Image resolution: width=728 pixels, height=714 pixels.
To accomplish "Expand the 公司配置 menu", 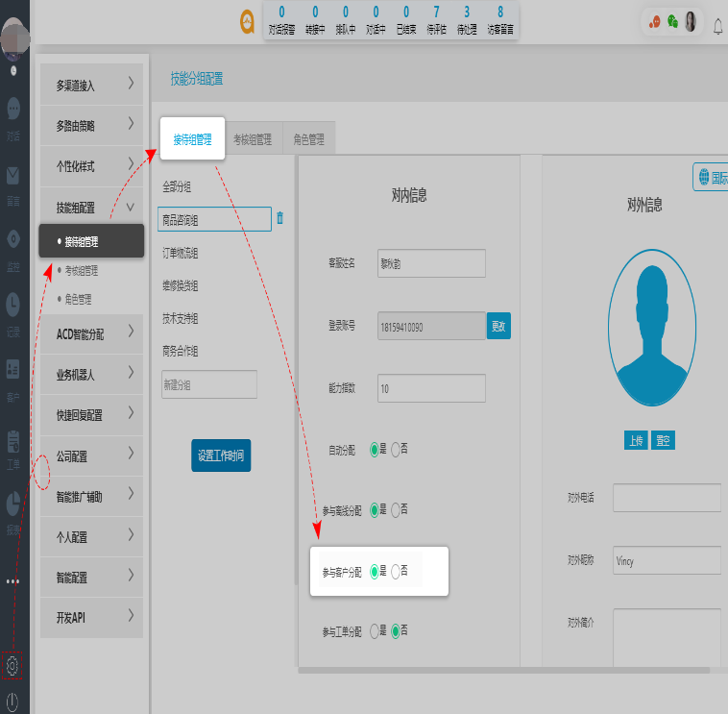I will click(91, 455).
